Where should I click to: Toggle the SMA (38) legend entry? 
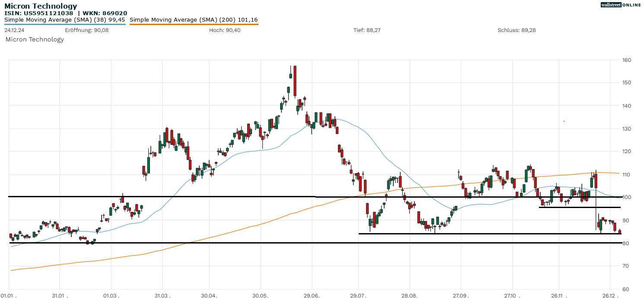tap(65, 19)
